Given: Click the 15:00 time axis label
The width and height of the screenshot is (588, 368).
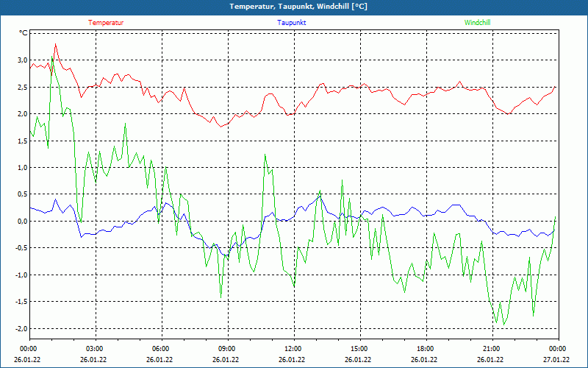Looking at the screenshot, I should [x=360, y=349].
